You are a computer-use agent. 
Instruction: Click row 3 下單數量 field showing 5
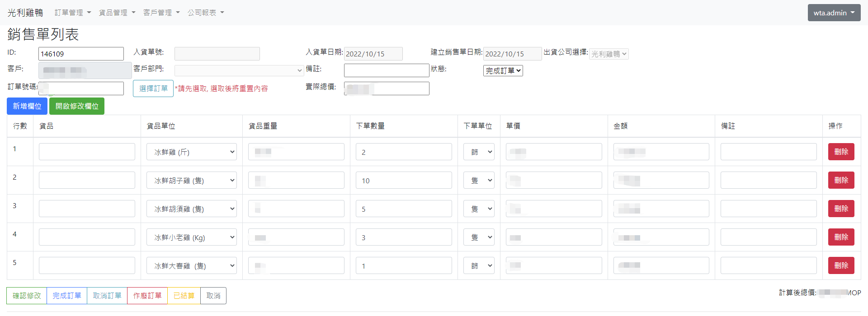pos(404,209)
